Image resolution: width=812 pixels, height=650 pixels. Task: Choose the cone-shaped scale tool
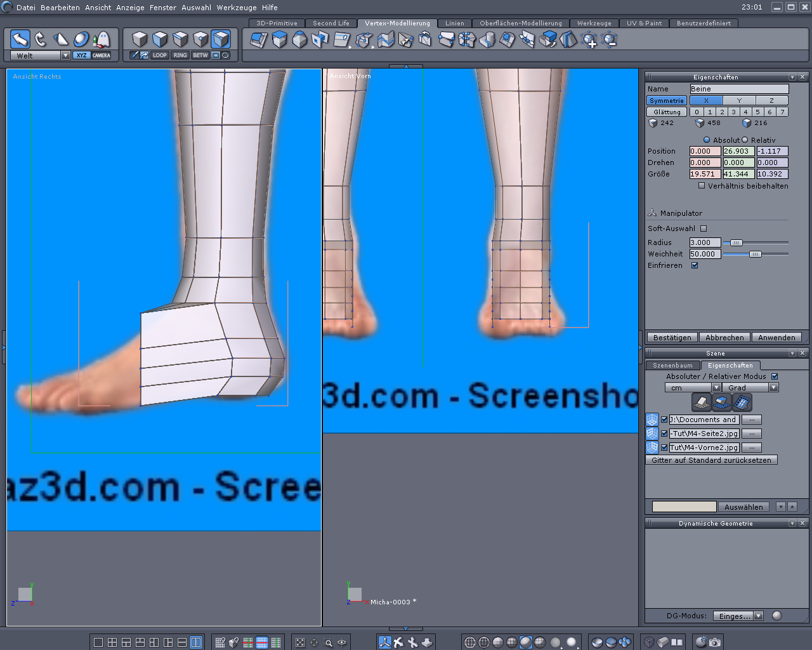[x=61, y=39]
